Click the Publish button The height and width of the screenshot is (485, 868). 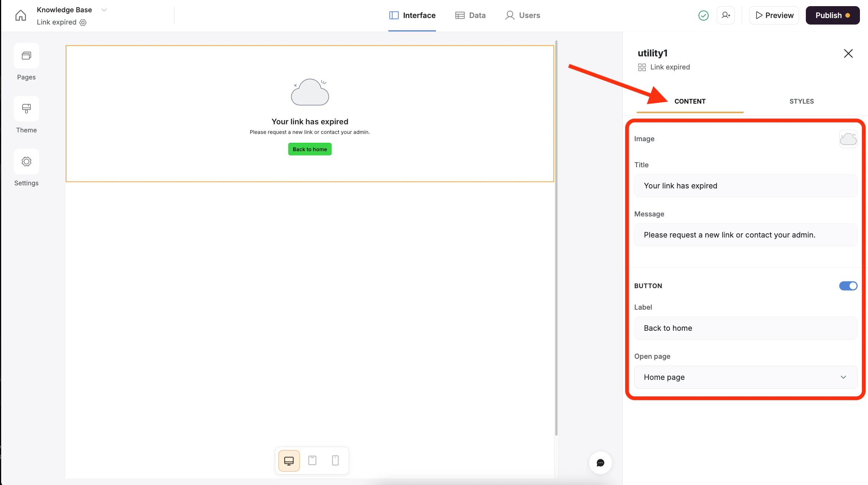point(832,15)
